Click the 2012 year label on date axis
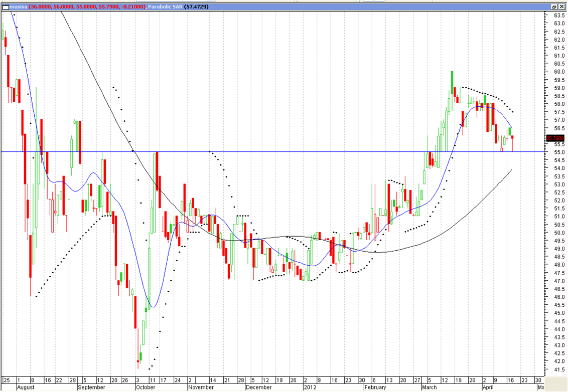Screen dimensions: 568x392 tap(309, 387)
